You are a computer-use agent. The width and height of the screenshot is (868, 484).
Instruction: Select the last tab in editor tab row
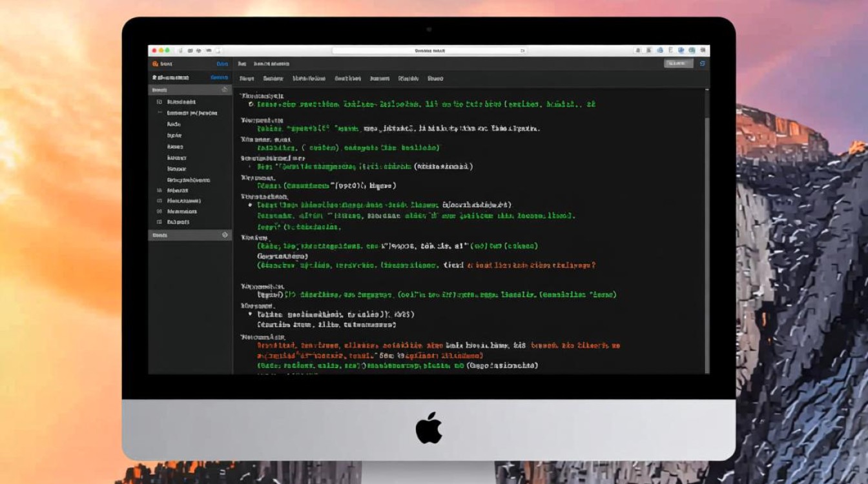pyautogui.click(x=435, y=78)
